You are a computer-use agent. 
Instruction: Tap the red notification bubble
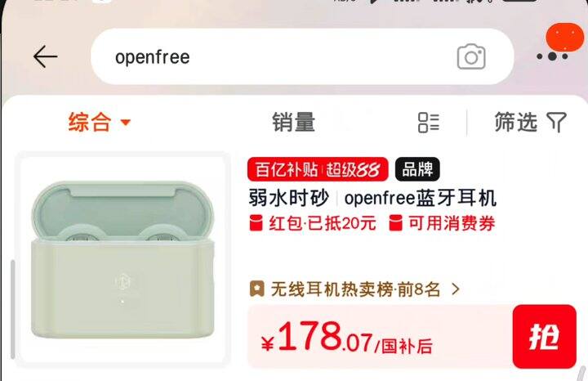(x=565, y=37)
